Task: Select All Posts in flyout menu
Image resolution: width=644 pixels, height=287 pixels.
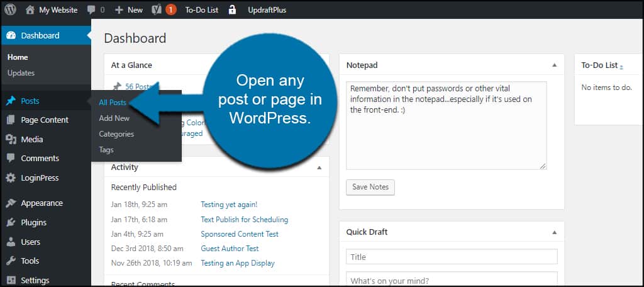Action: click(113, 103)
